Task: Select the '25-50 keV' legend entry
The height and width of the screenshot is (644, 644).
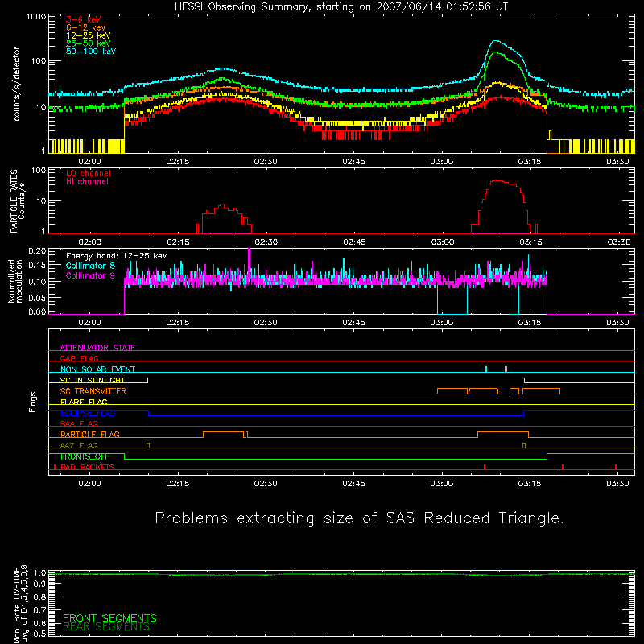Action: pyautogui.click(x=89, y=43)
